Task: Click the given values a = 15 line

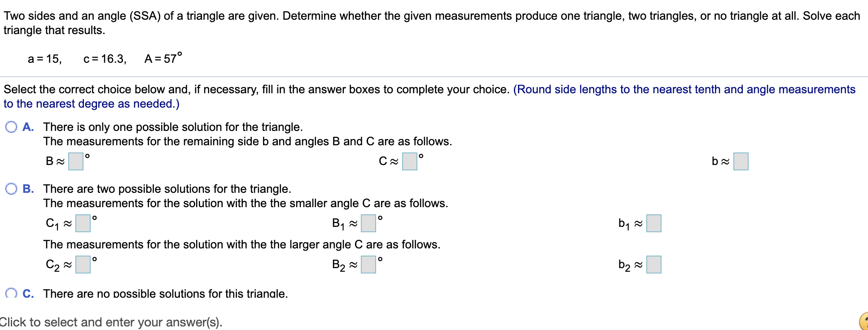Action: [103, 58]
